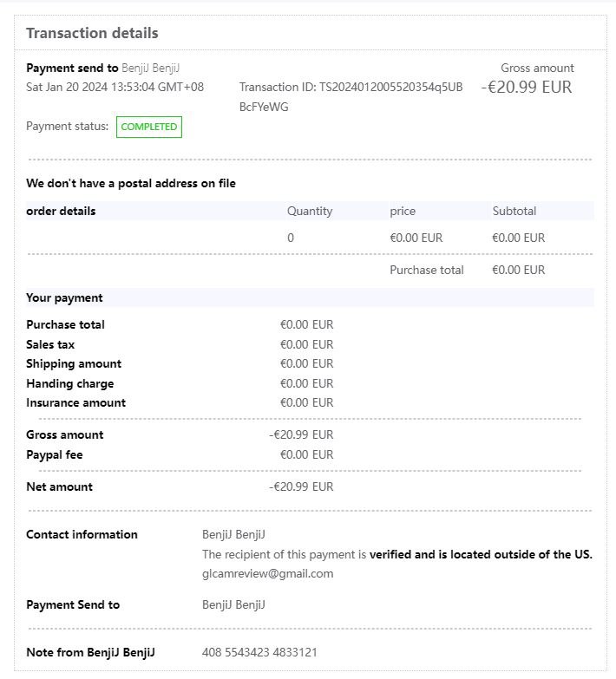Click the glcamreview@gmail.com email address
Image resolution: width=616 pixels, height=679 pixels.
[267, 573]
